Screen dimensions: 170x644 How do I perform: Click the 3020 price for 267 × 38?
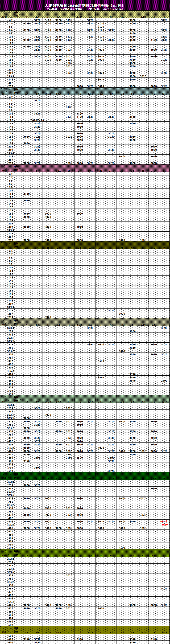(122, 314)
